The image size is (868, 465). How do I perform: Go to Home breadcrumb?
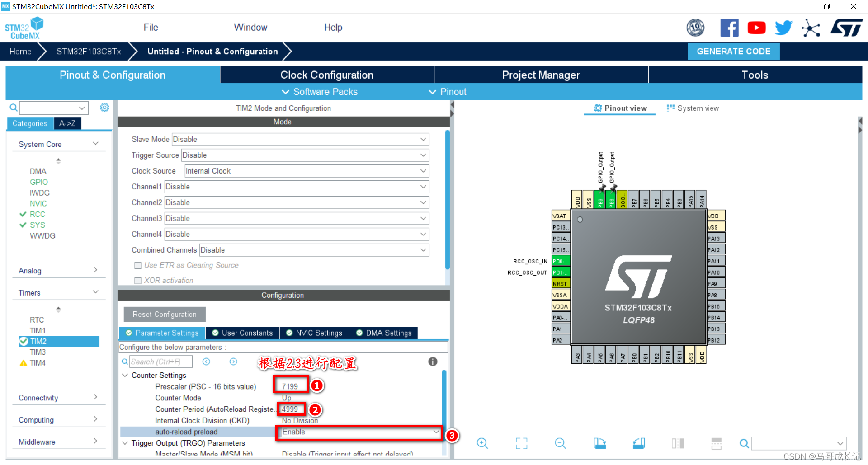[x=20, y=52]
